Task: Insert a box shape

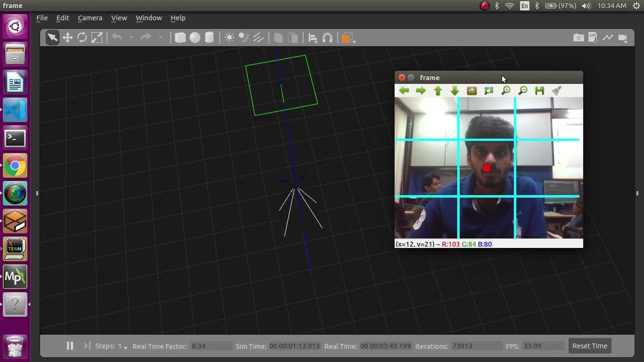Action: [x=180, y=38]
